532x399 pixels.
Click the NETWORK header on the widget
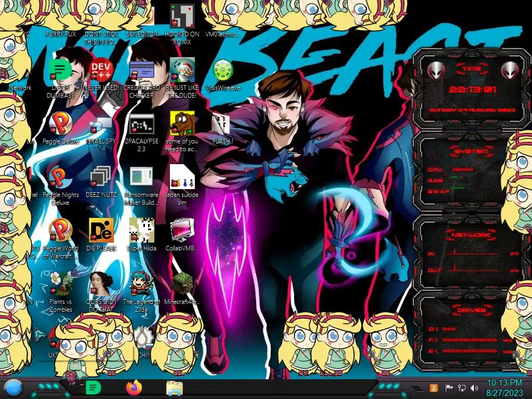click(x=471, y=234)
